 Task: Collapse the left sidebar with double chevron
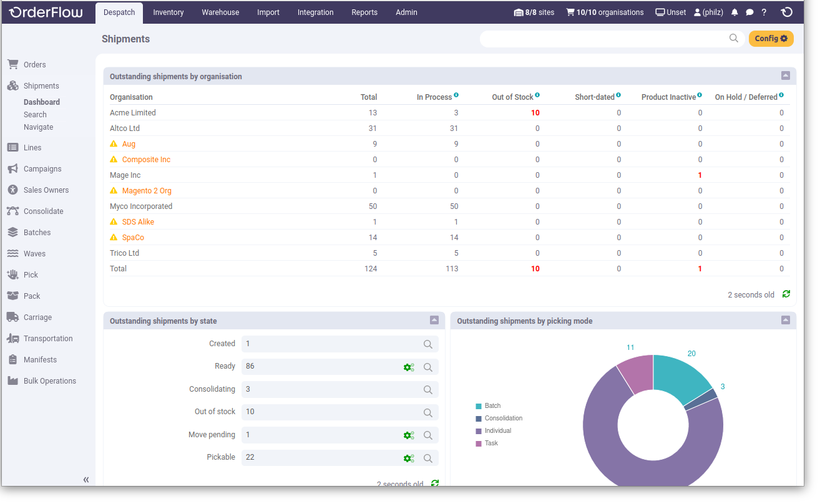pyautogui.click(x=86, y=480)
